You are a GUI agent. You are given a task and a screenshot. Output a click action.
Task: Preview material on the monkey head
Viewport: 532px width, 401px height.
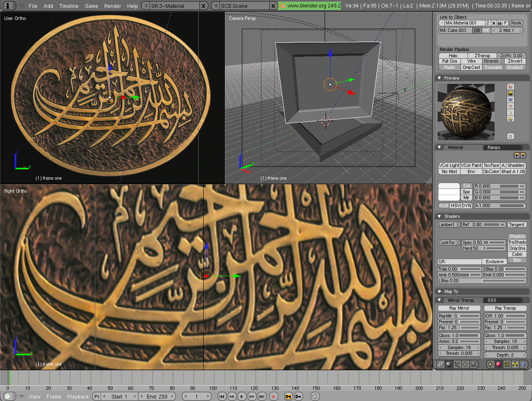pyautogui.click(x=510, y=106)
